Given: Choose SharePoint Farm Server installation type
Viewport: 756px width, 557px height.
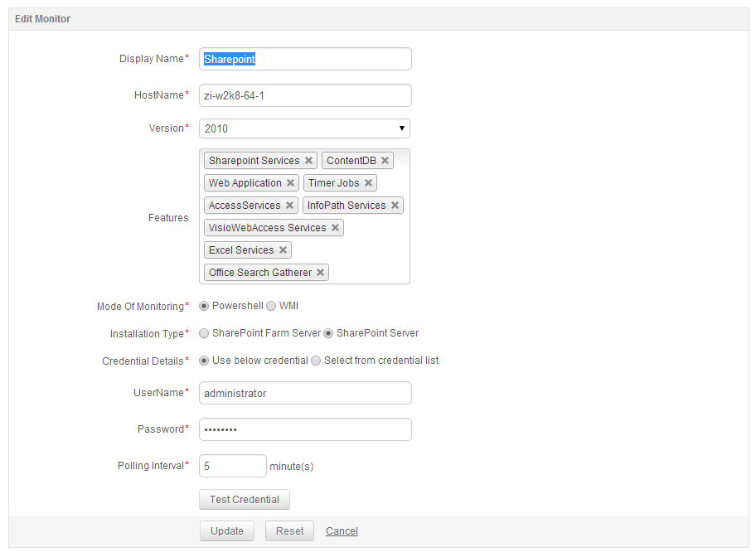Looking at the screenshot, I should click(x=204, y=333).
